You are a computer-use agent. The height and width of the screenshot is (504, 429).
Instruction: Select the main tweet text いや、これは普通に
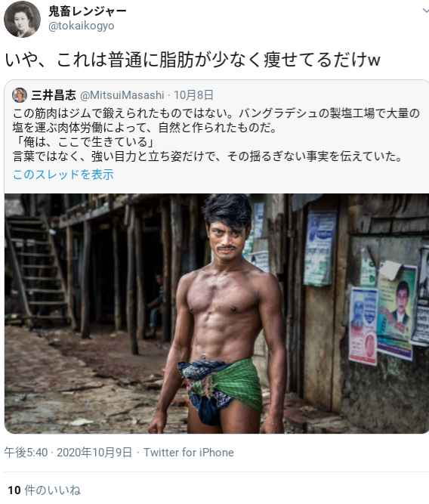click(193, 60)
